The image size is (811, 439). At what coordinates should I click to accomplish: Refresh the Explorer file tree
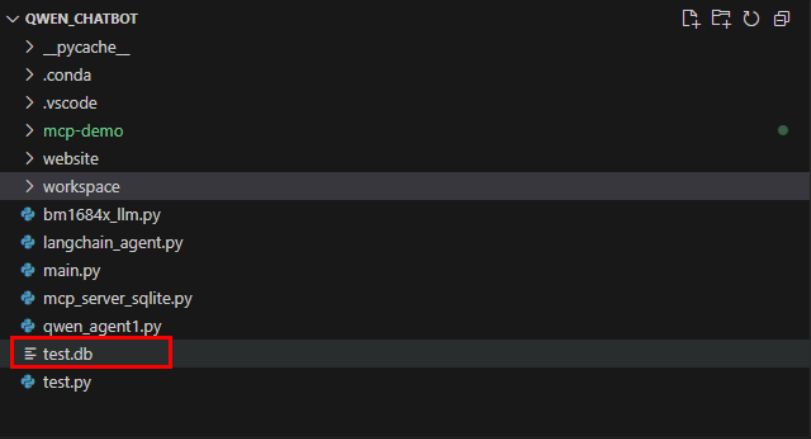751,19
